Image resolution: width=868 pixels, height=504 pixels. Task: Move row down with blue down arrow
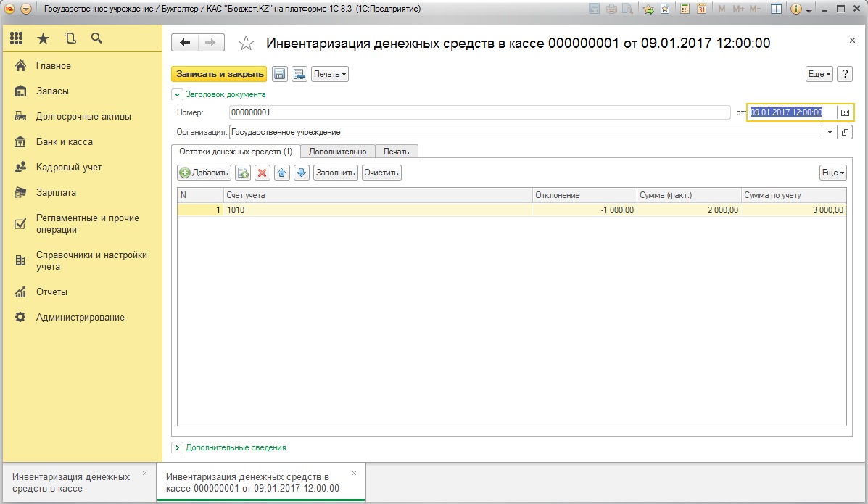pos(301,173)
